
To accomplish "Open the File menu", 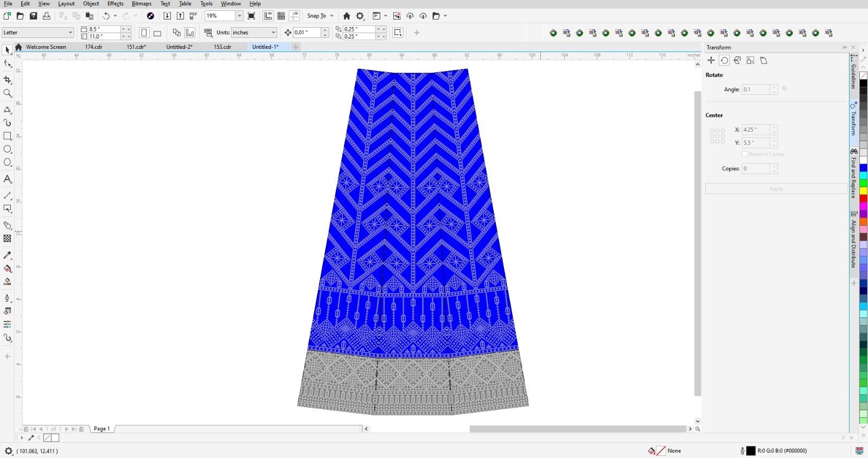I will tap(8, 4).
